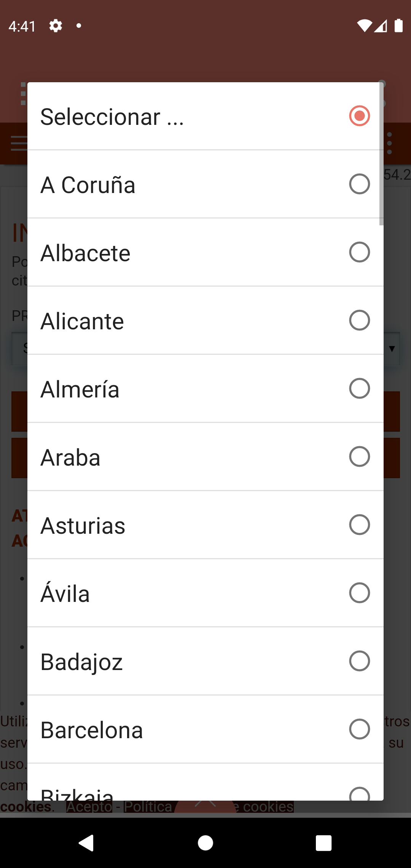Tap the hamburger menu icon behind the dialog
This screenshot has height=868, width=411.
pos(18,144)
